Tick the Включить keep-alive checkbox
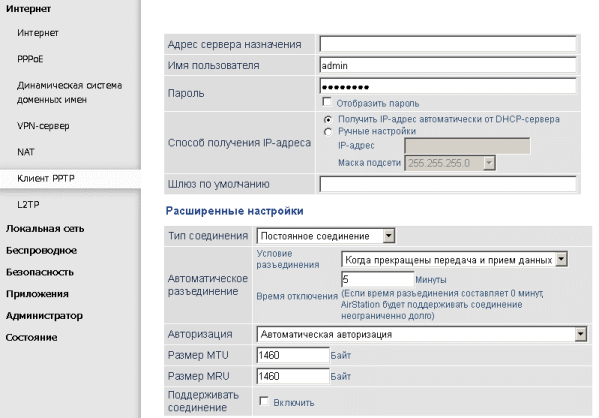Screen dimensions: 599x418 click(x=264, y=401)
